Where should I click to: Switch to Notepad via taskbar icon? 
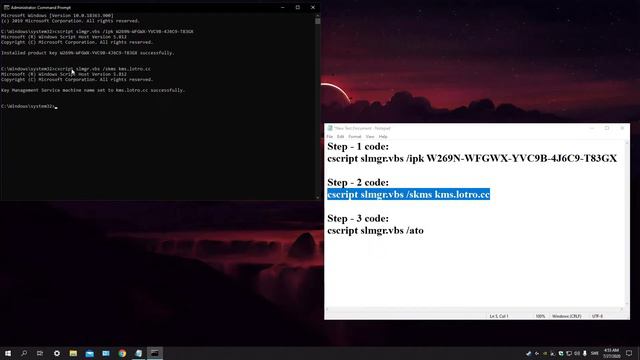tap(138, 353)
